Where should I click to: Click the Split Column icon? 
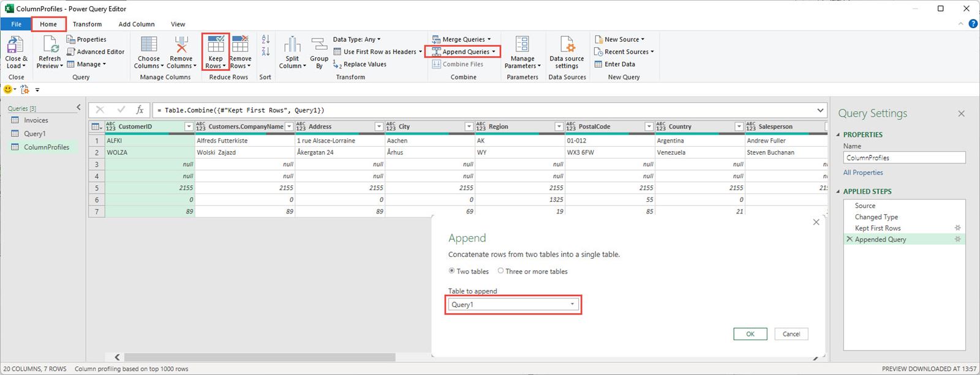tap(292, 45)
